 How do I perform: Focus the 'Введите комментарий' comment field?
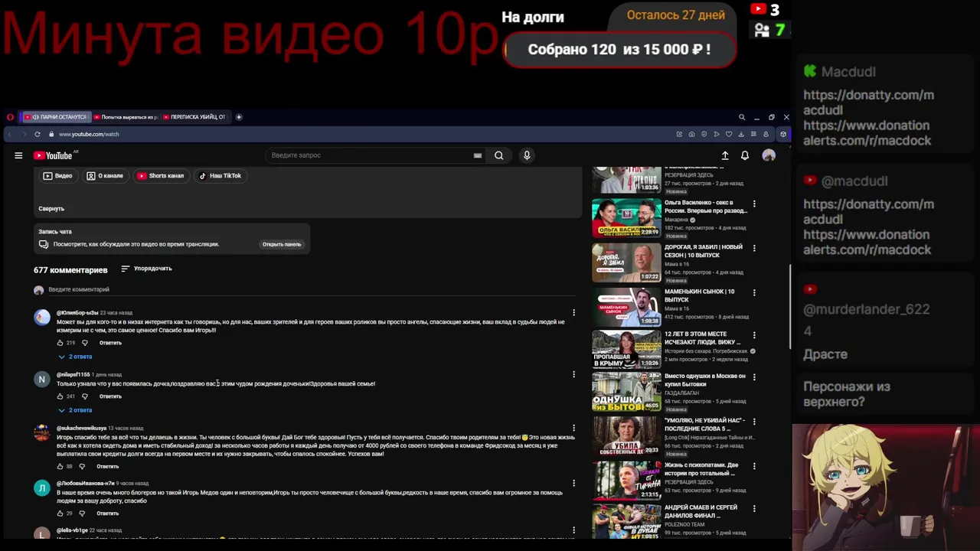coord(310,289)
